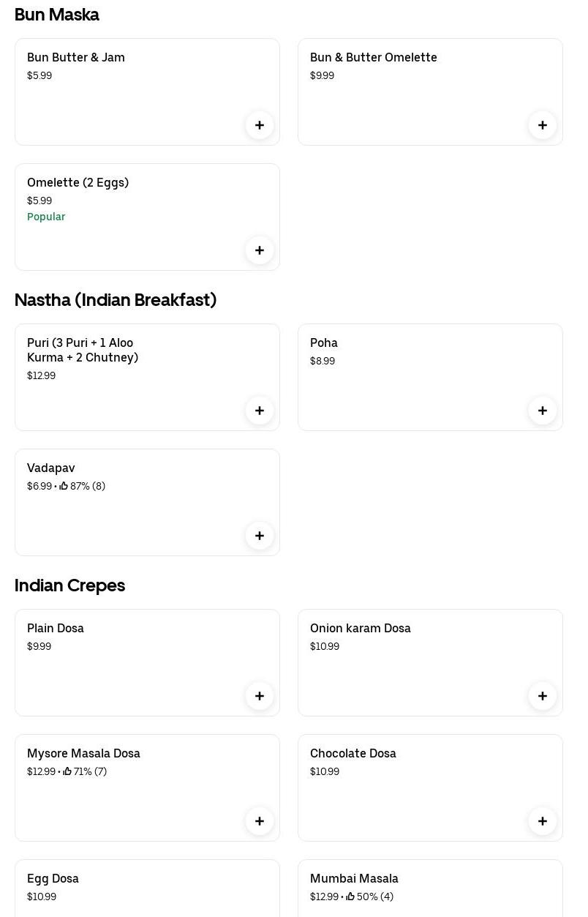Select the Vadapav menu item title
The width and height of the screenshot is (588, 917).
click(51, 468)
